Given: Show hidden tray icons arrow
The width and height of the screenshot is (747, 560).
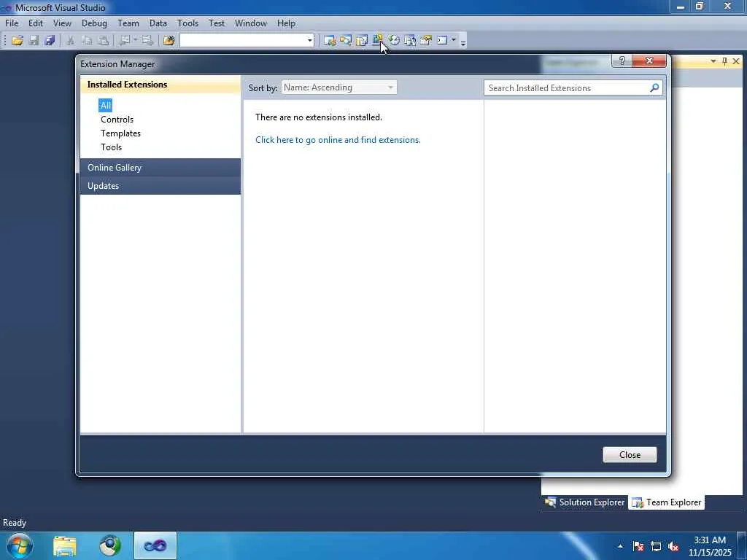Looking at the screenshot, I should click(x=620, y=546).
